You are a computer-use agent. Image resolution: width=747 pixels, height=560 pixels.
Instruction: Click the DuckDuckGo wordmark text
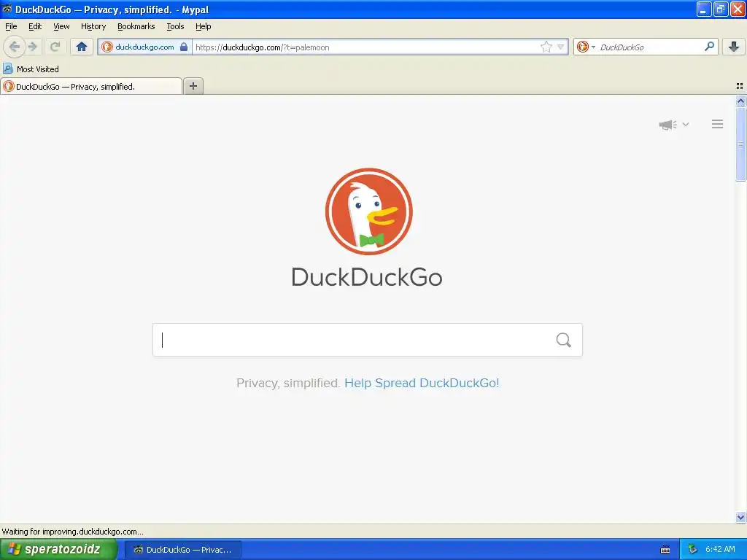click(x=367, y=277)
